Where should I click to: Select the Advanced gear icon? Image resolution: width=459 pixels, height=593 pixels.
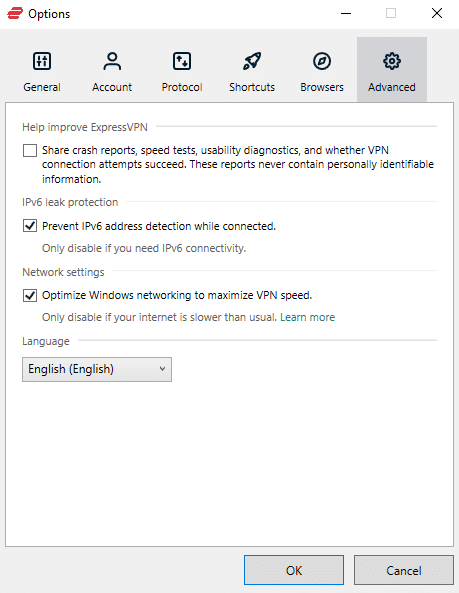392,61
